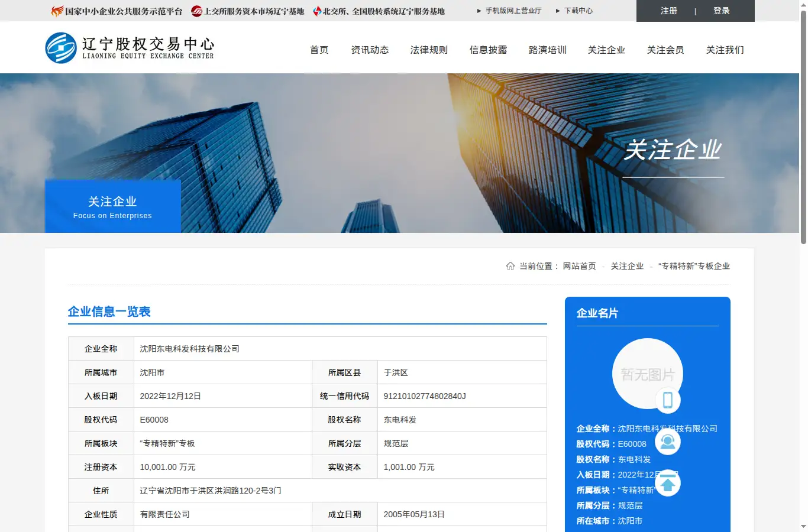Click the 注册资本 label cell
Image resolution: width=808 pixels, height=532 pixels.
[101, 467]
